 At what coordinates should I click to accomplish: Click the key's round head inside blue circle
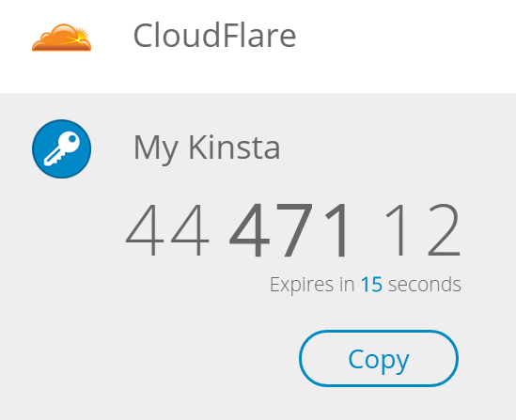70,141
